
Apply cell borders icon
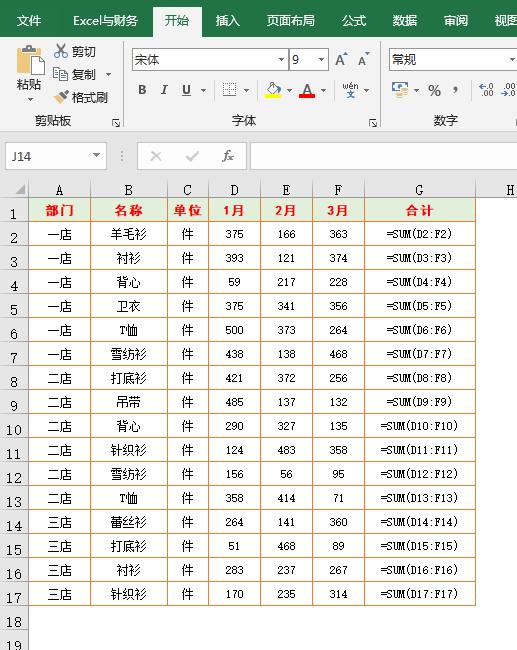pos(229,90)
